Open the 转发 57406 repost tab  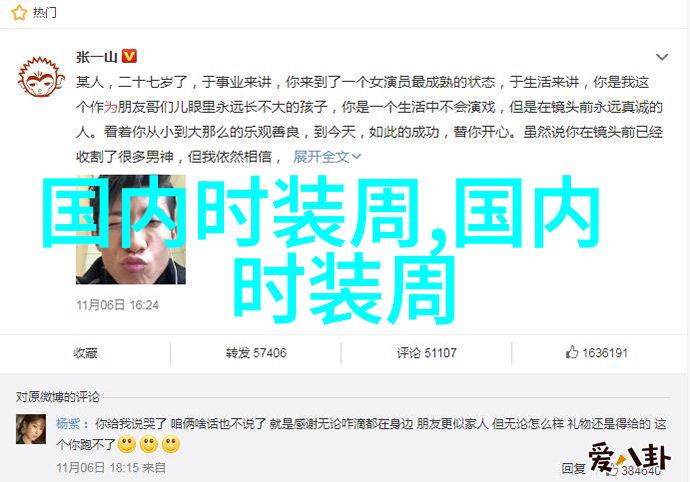tap(256, 353)
